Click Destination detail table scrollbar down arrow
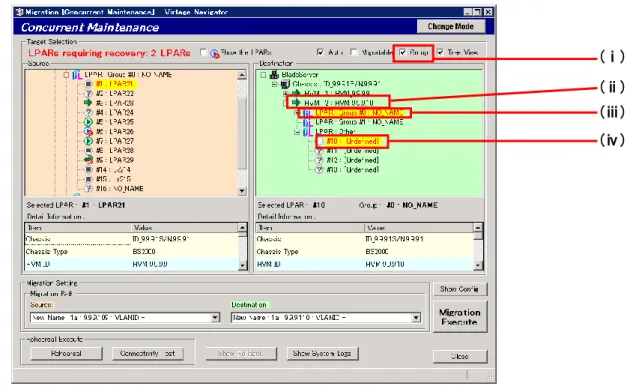This screenshot has height=389, width=630. point(478,265)
